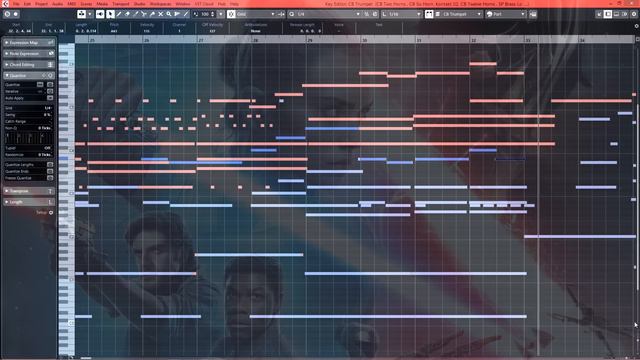This screenshot has height=360, width=640.
Task: Collapse the Quantize section
Action: (x=29, y=76)
